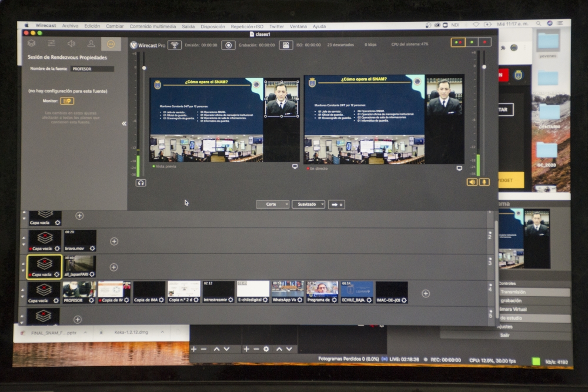The width and height of the screenshot is (588, 392).
Task: Add a shot to layer 1
Action: (79, 216)
